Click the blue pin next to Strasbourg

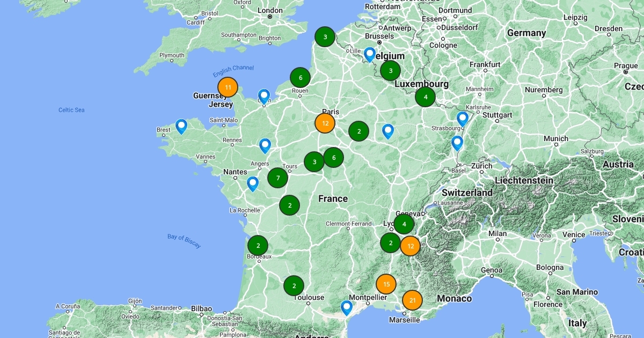coord(462,119)
